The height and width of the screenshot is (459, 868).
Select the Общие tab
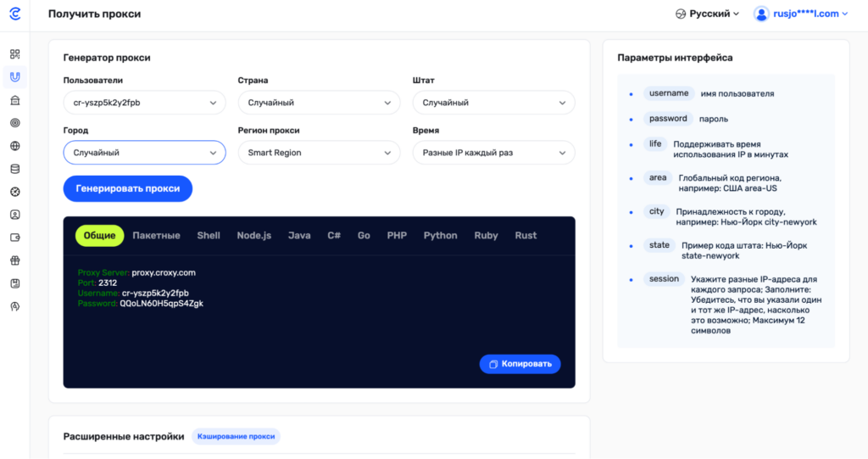point(100,236)
